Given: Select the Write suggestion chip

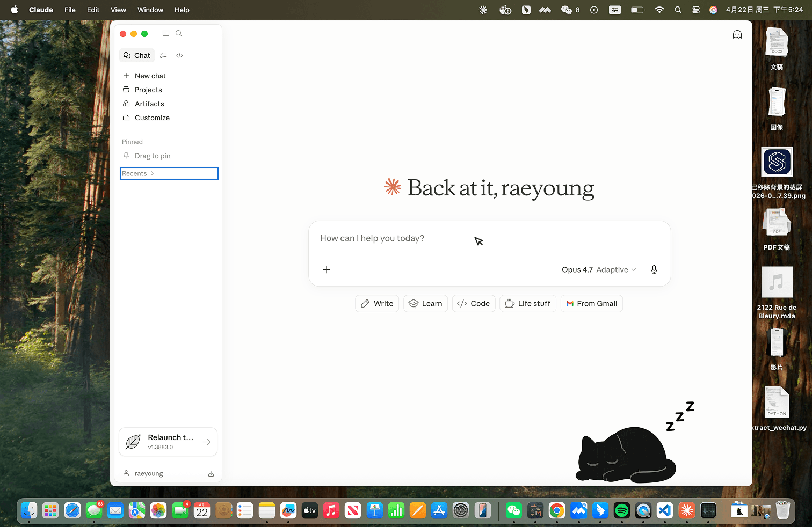Looking at the screenshot, I should (377, 304).
